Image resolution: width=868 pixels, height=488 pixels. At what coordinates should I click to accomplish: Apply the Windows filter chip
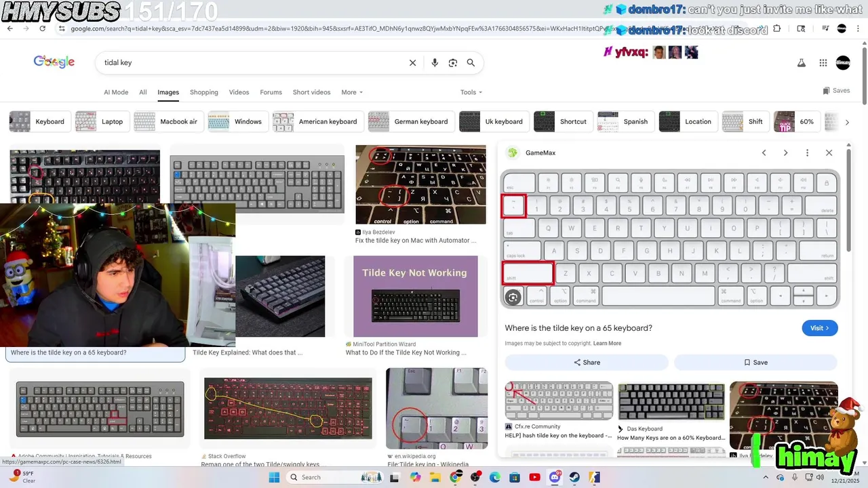coord(237,121)
